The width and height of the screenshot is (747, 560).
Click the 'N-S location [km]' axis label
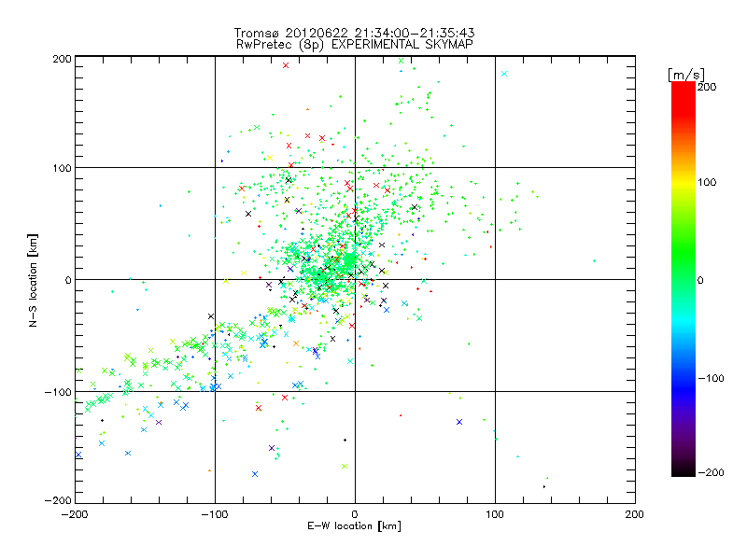click(33, 280)
